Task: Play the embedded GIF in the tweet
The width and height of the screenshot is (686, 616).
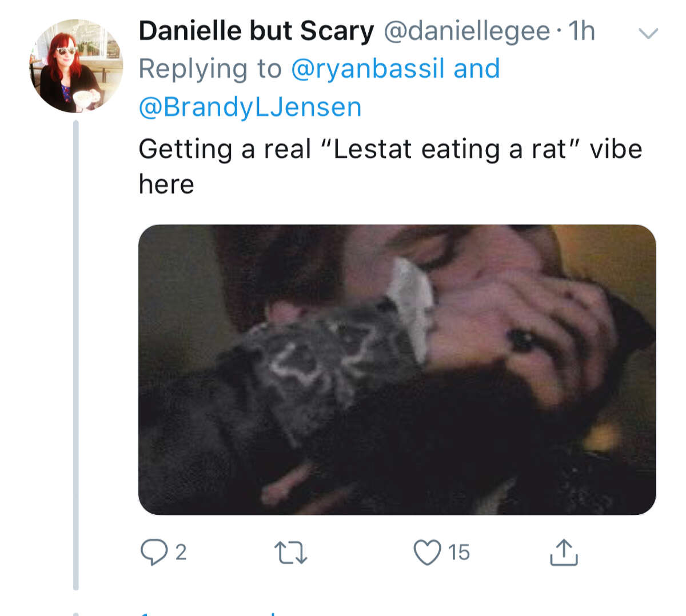Action: (397, 369)
